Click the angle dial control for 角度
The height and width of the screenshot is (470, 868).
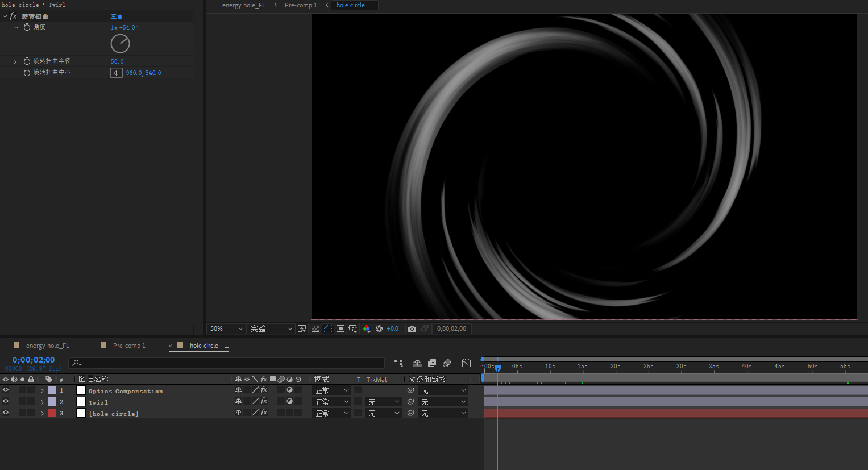120,44
